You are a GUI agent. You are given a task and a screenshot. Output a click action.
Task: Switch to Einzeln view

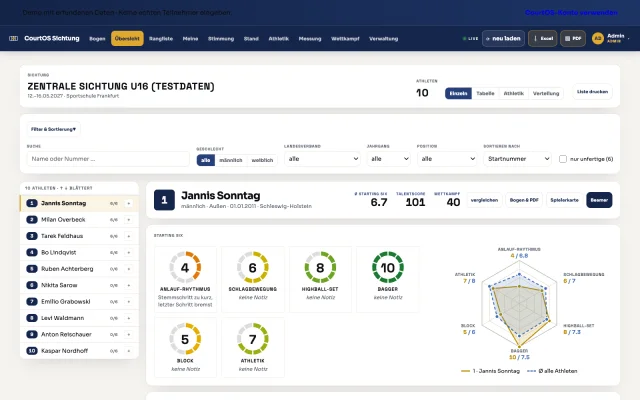[458, 93]
